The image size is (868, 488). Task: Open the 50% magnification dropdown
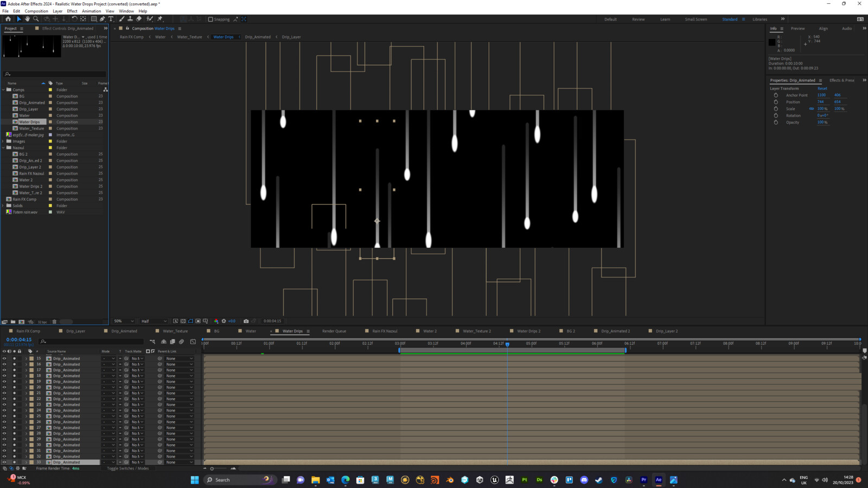(x=123, y=321)
